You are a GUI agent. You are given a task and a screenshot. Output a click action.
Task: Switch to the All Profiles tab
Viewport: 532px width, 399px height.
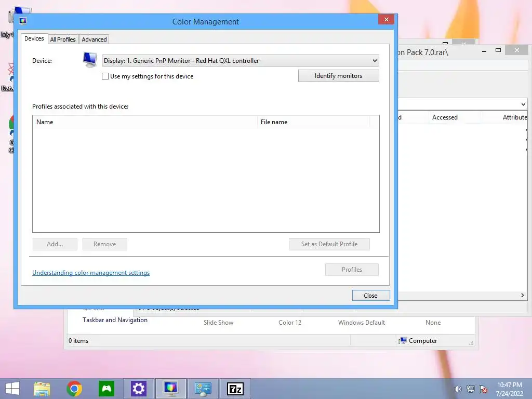(63, 39)
